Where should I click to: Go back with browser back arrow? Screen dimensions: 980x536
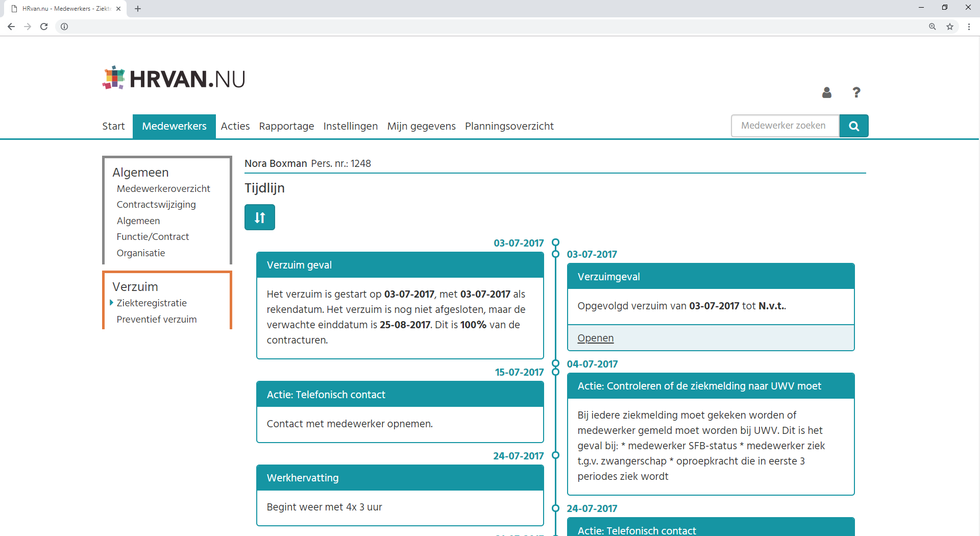coord(11,27)
